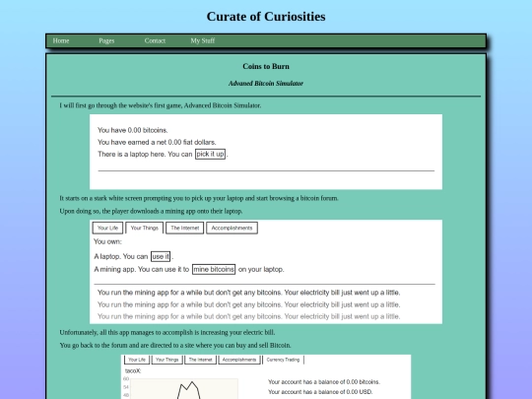The width and height of the screenshot is (532, 399).
Task: Open the My Stuff navigation item
Action: click(x=203, y=40)
